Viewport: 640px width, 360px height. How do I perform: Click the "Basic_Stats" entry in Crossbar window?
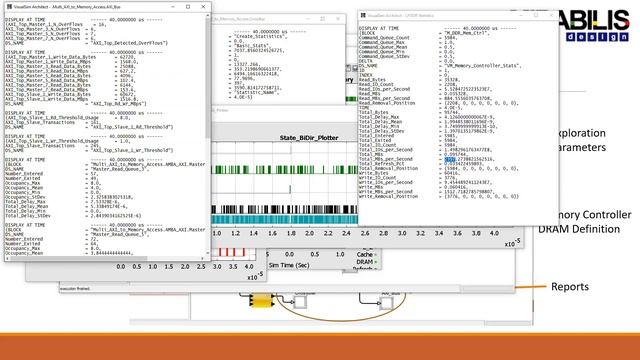click(x=251, y=46)
